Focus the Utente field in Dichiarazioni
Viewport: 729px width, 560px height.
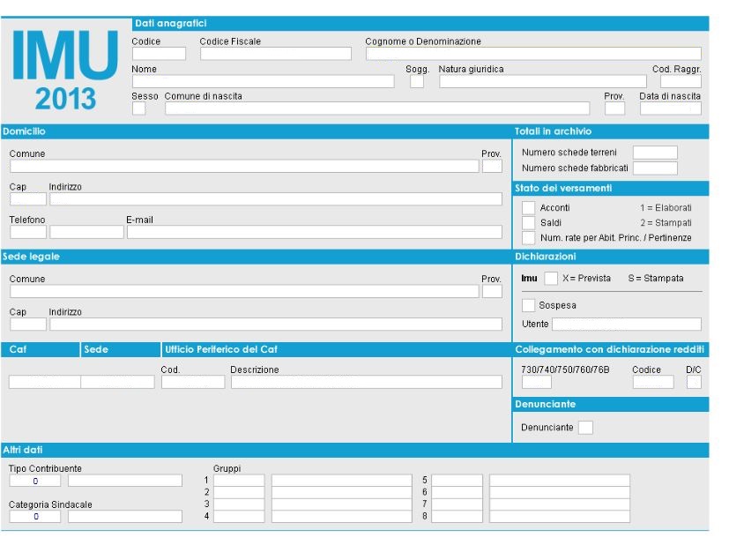[627, 325]
